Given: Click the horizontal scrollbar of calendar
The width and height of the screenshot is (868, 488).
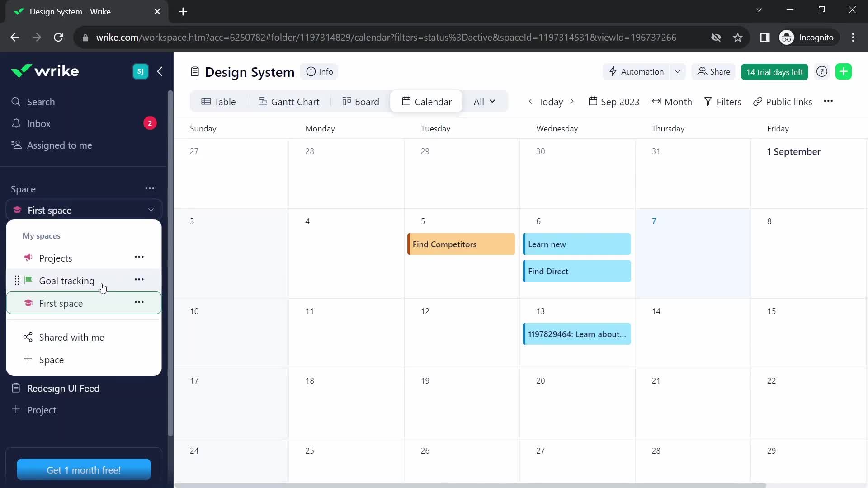Looking at the screenshot, I should point(470,485).
